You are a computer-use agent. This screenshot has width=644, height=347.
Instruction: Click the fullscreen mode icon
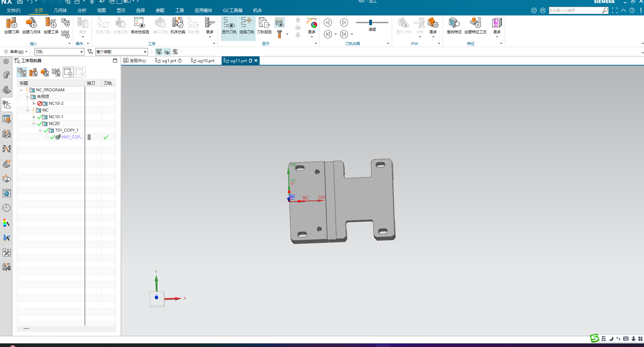(x=615, y=10)
